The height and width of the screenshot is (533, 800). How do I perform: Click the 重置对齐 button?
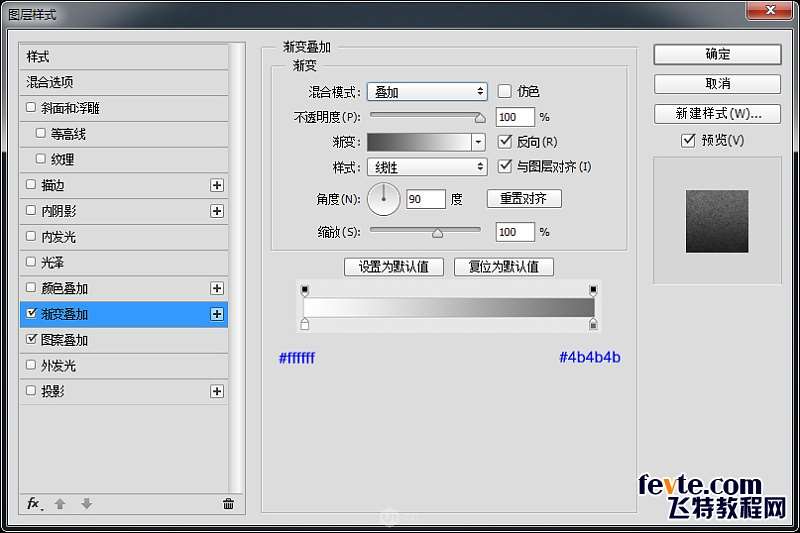tap(524, 199)
